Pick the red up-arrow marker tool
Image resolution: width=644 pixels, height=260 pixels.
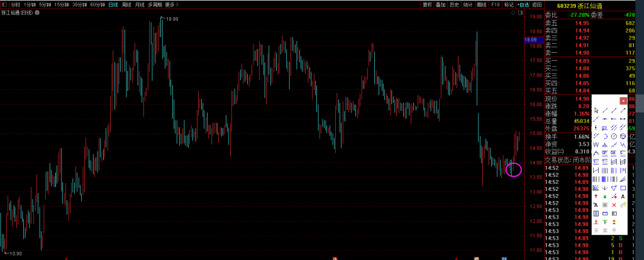pyautogui.click(x=596, y=196)
